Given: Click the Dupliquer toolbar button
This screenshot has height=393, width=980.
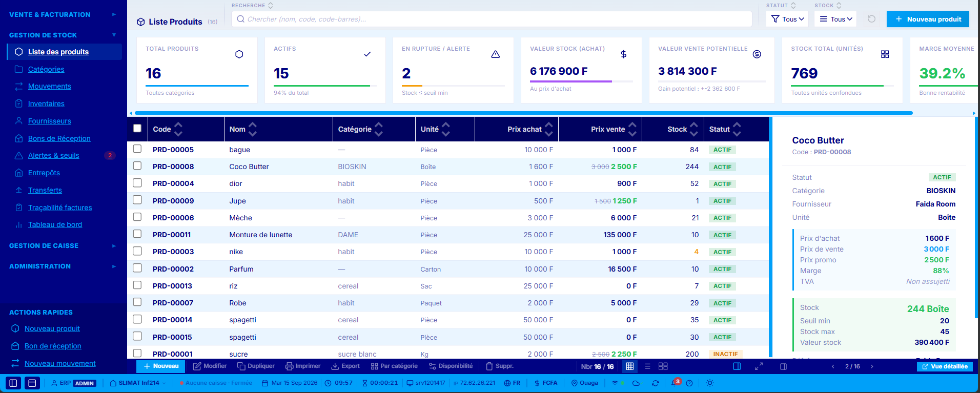Looking at the screenshot, I should pos(256,366).
